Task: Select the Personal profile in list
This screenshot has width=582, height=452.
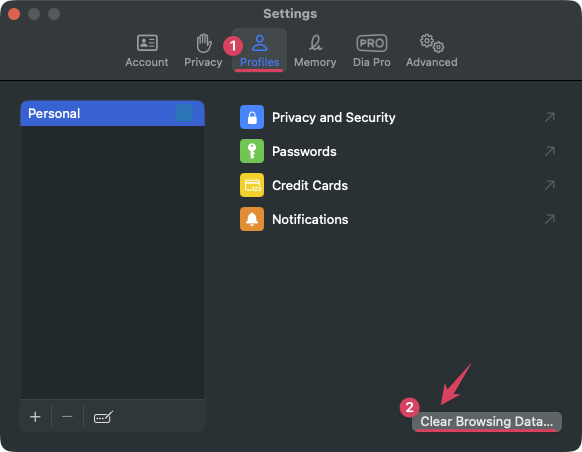Action: coord(112,113)
